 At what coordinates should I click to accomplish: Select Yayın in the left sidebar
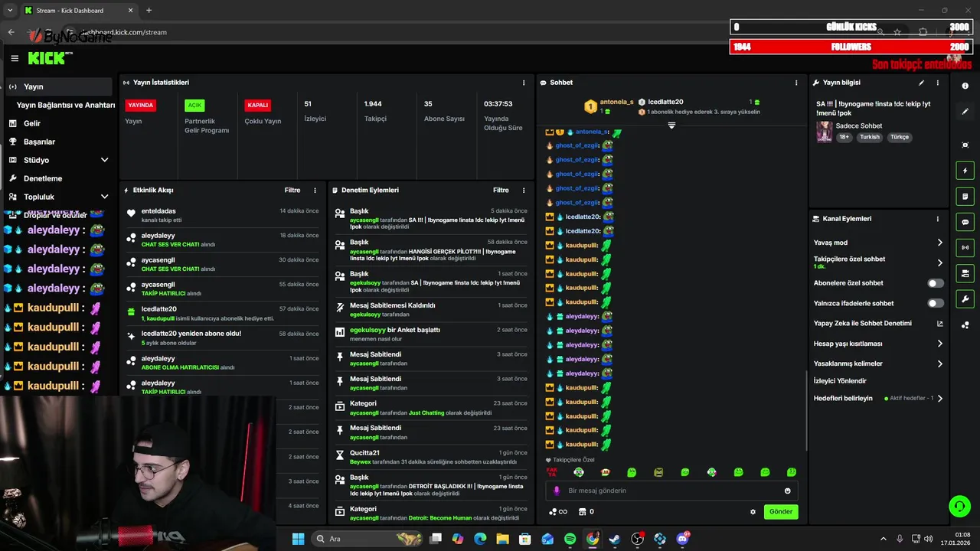[x=60, y=86]
